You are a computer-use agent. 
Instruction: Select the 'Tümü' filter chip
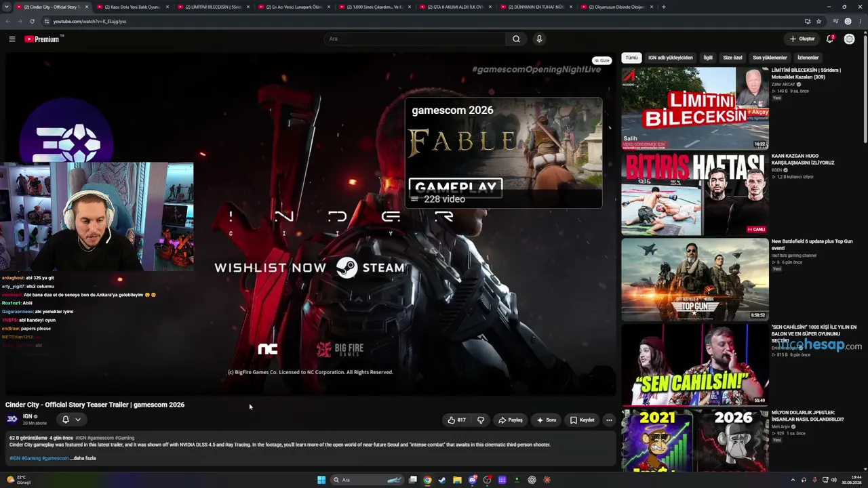[631, 58]
